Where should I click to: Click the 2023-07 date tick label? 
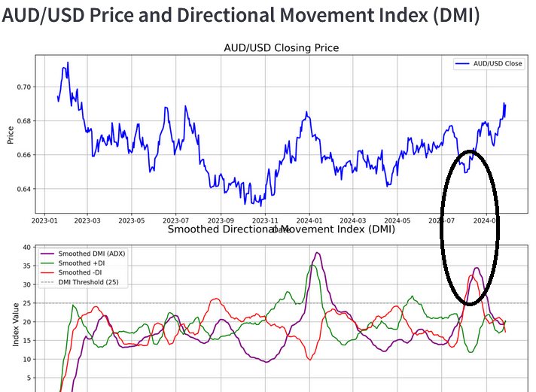(x=175, y=220)
